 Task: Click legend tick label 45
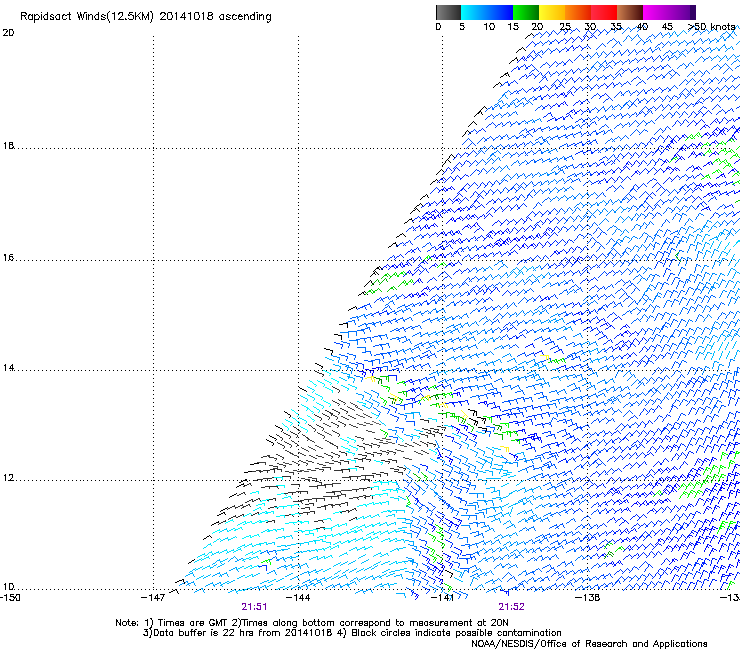(x=667, y=27)
